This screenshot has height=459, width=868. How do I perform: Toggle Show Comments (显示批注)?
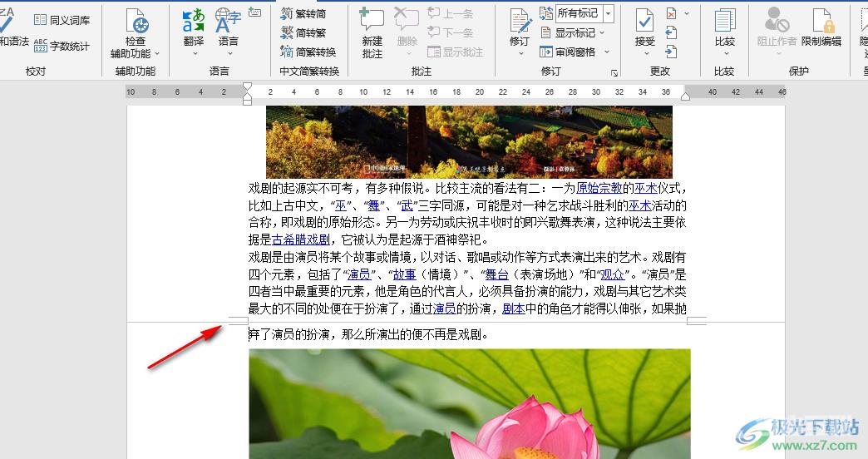(x=456, y=52)
